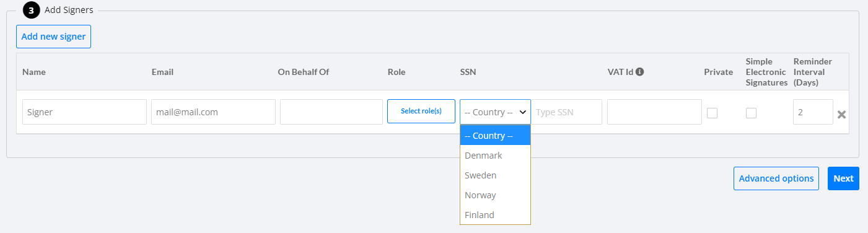Choose the '-- Country --' placeholder option
868x233 pixels.
click(x=495, y=136)
